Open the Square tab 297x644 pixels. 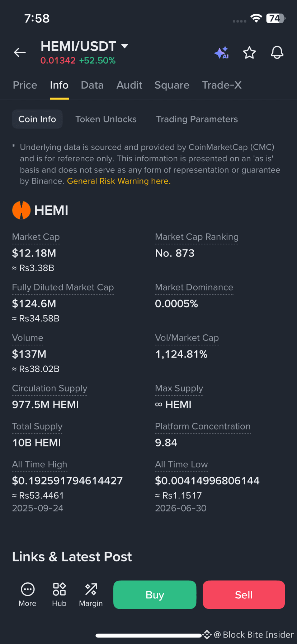(172, 85)
